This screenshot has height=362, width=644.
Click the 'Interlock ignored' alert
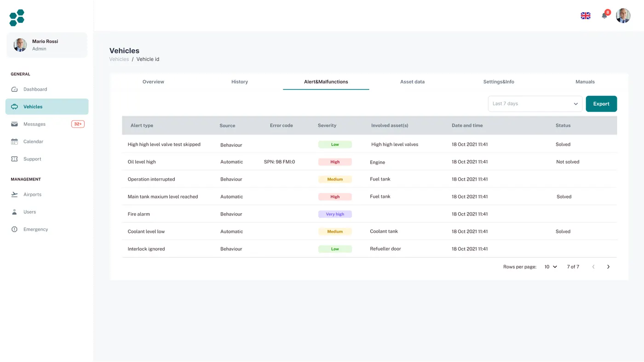146,249
